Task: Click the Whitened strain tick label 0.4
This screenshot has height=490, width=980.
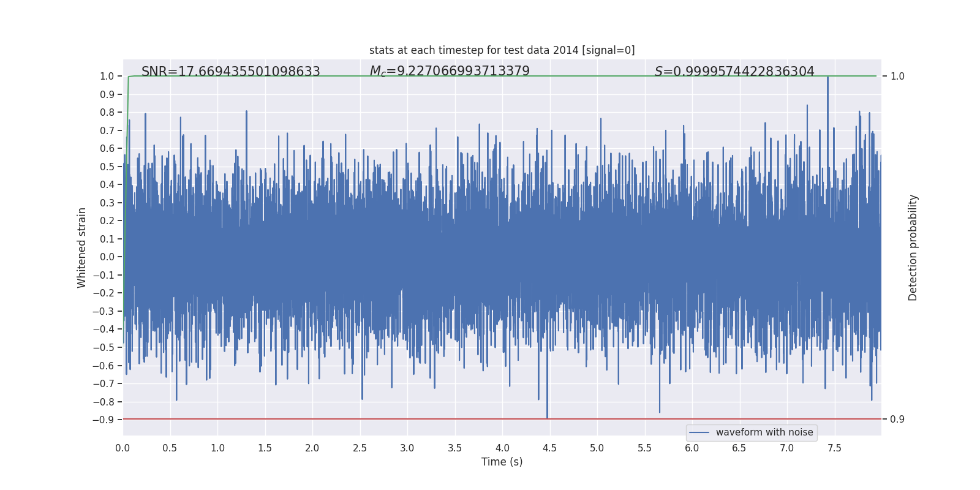Action: point(107,185)
